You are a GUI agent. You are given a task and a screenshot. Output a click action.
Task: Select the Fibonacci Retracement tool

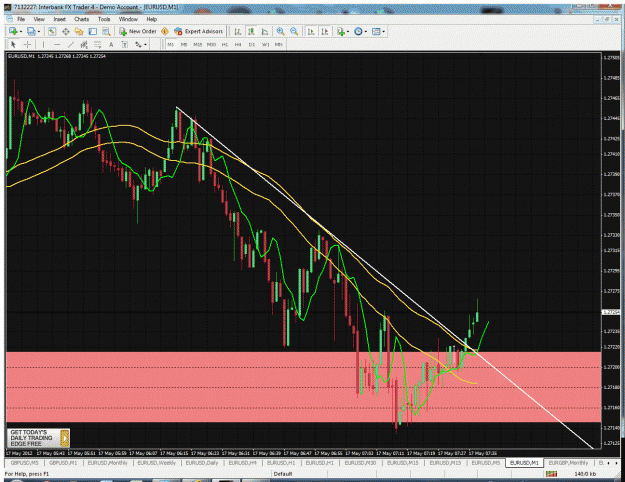(98, 45)
